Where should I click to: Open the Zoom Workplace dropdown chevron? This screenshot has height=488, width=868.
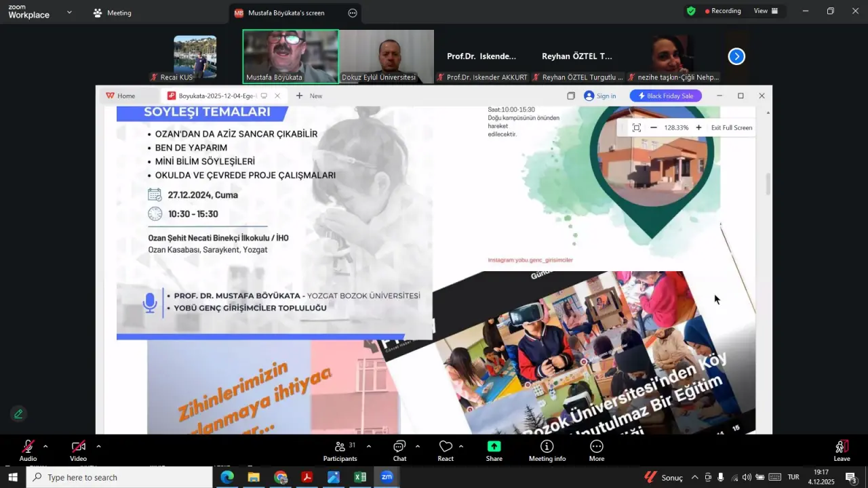69,12
